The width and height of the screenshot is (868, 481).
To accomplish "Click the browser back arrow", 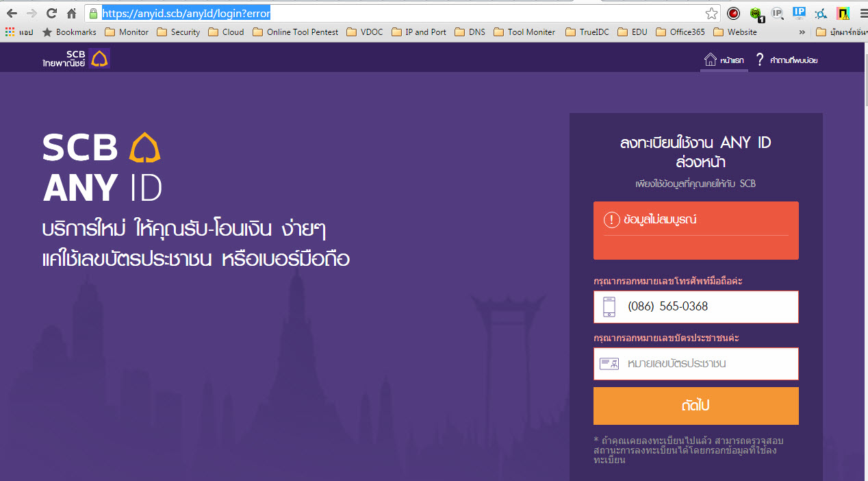I will [x=12, y=13].
